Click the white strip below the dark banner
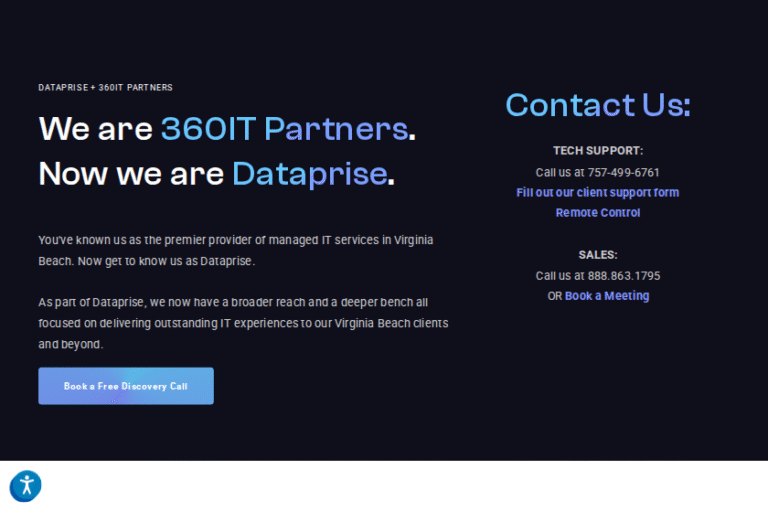The height and width of the screenshot is (512, 768). point(400,487)
